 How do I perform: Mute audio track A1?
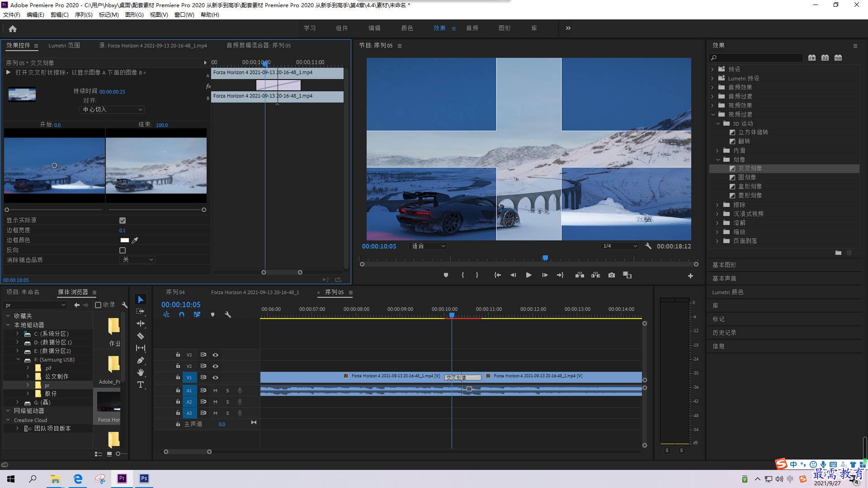click(x=216, y=390)
